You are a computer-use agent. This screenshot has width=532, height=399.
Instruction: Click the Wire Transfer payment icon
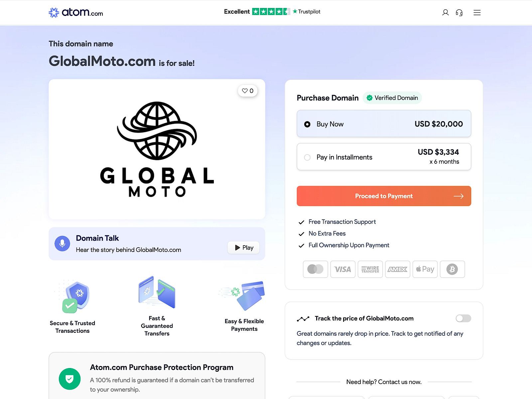tap(370, 269)
